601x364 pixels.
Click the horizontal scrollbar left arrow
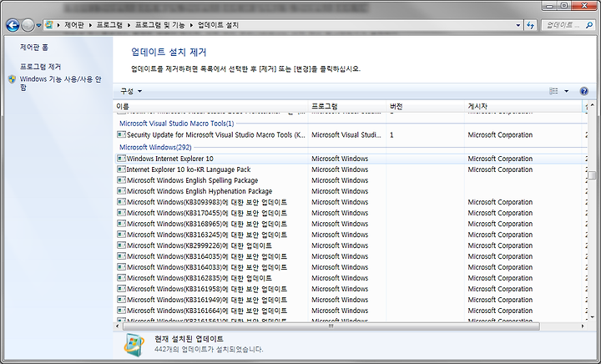tap(118, 326)
